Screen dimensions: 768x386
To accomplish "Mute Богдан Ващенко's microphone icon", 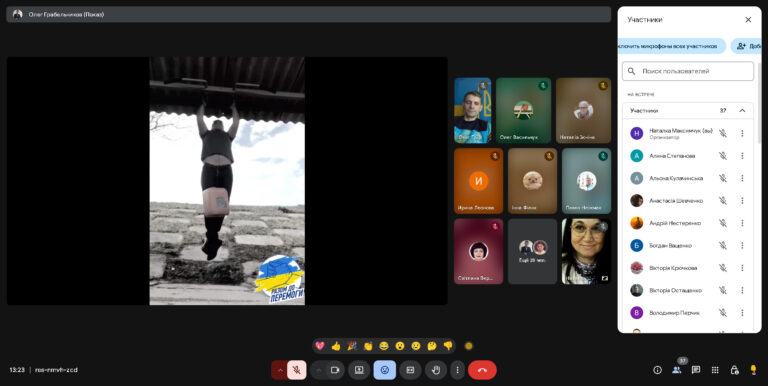I will pyautogui.click(x=722, y=245).
